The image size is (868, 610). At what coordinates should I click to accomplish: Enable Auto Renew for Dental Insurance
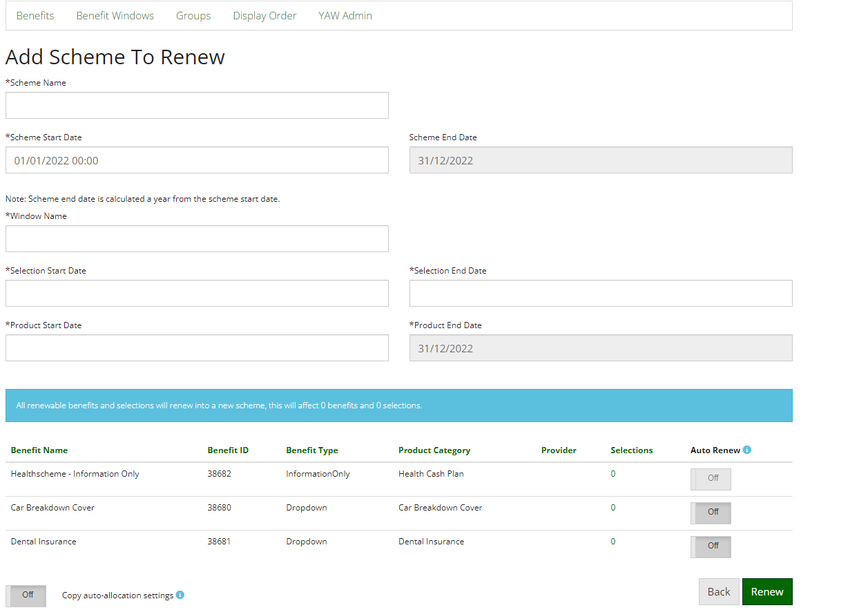(x=711, y=546)
